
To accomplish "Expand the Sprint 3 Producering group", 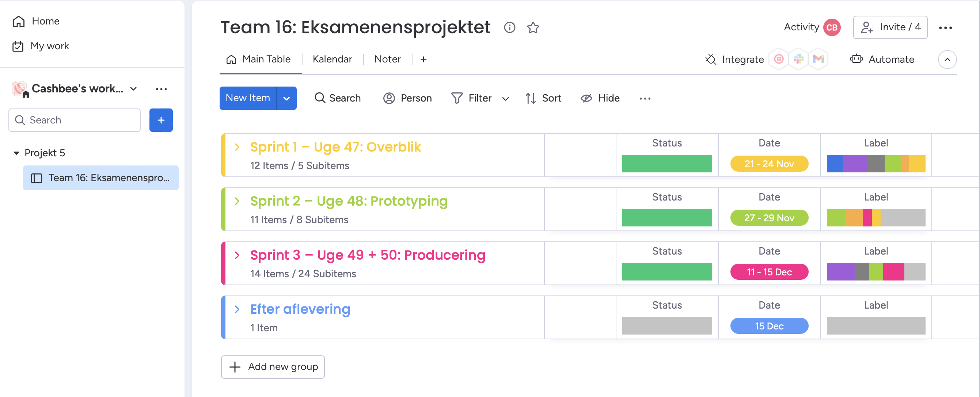I will [237, 255].
